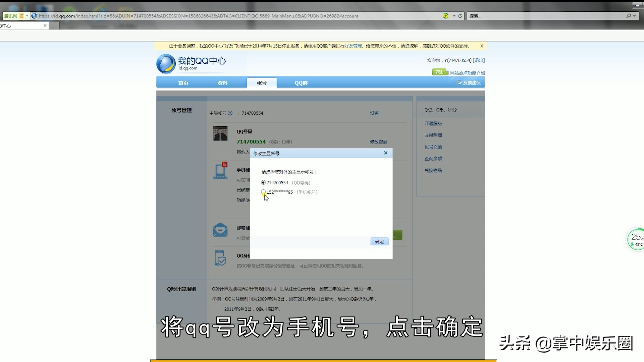Select the 714700554 QQ号码 radio button
The image size is (644, 362).
[263, 183]
